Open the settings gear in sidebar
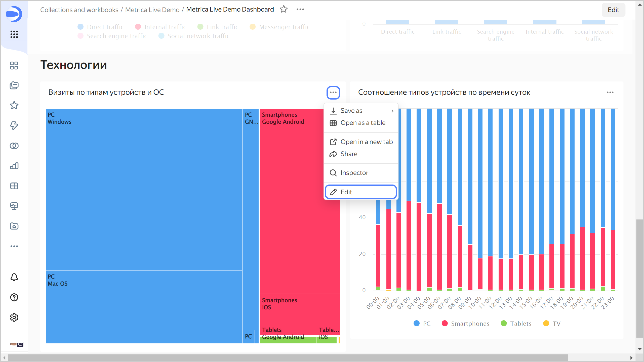 14,318
